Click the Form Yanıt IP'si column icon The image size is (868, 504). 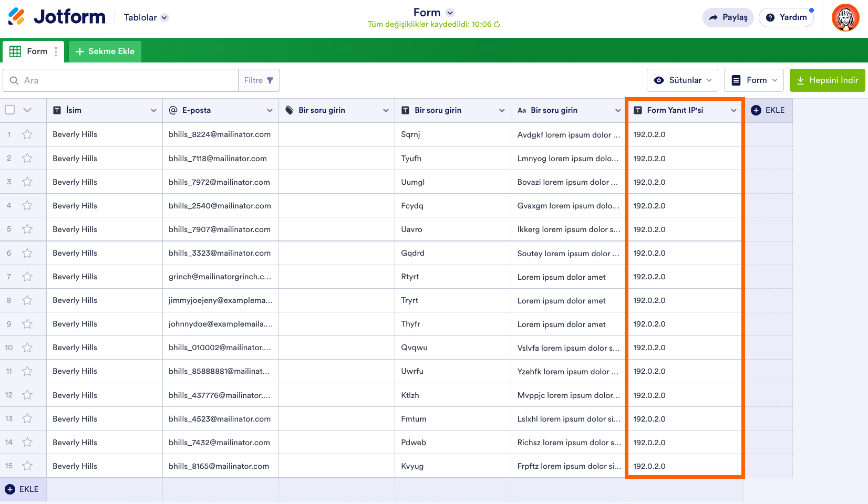638,110
